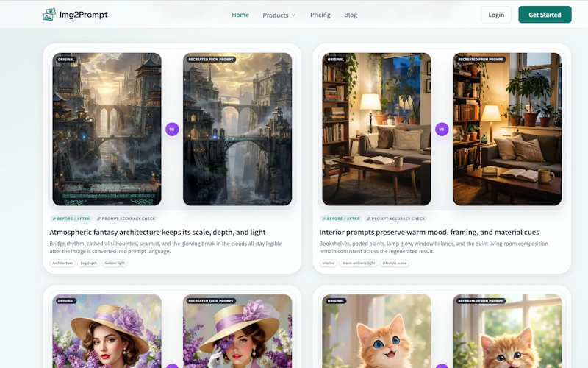Click the Original label on fantasy image
Image resolution: width=588 pixels, height=368 pixels.
[66, 60]
